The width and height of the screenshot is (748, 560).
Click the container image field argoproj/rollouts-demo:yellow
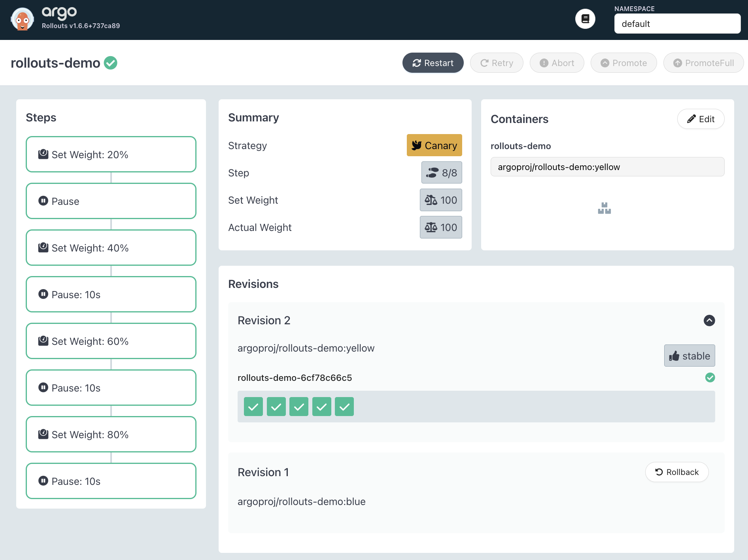pyautogui.click(x=607, y=167)
